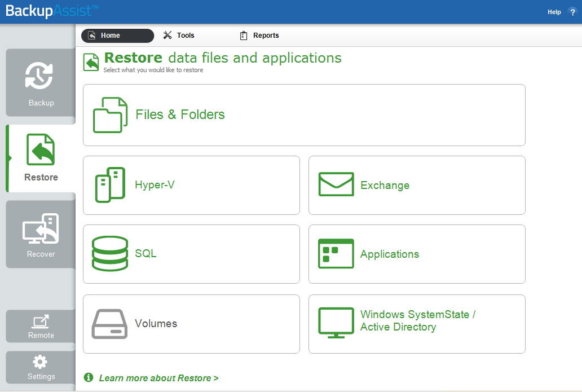Choose Files & Folders restore option

[x=304, y=115]
